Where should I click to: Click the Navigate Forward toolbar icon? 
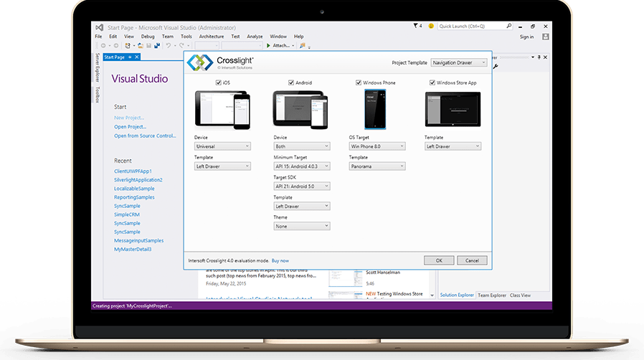(116, 46)
